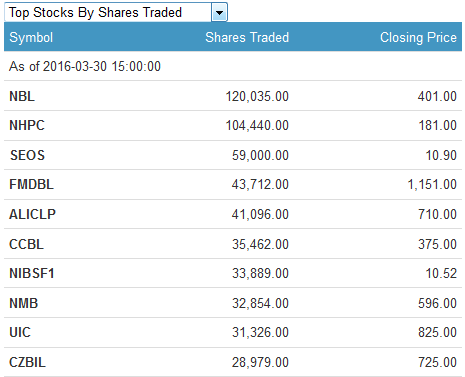Open the CCBL stock link

[26, 244]
